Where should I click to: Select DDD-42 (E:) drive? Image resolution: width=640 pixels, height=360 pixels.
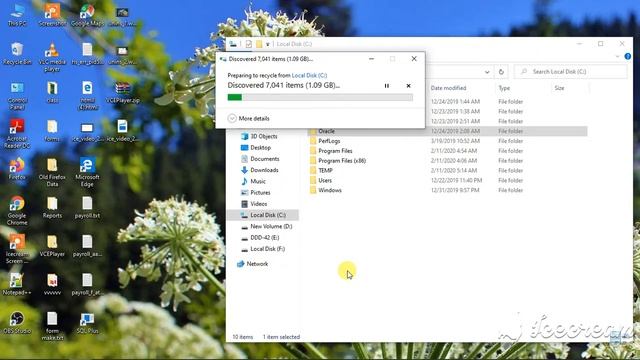pos(264,238)
